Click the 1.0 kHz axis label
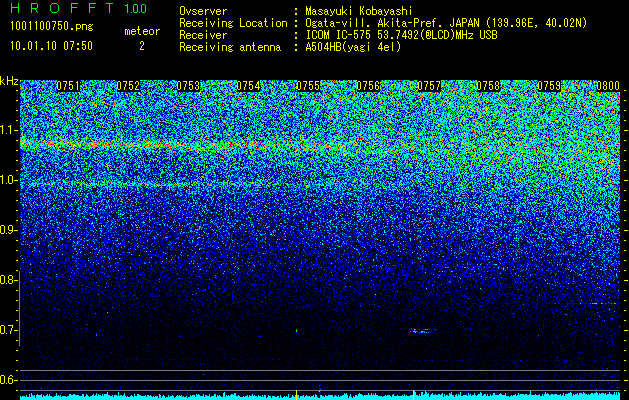The width and height of the screenshot is (629, 400). [9, 180]
